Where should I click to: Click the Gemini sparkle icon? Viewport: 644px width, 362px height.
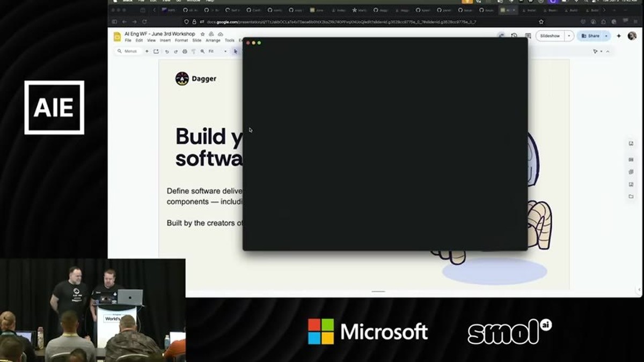click(619, 36)
